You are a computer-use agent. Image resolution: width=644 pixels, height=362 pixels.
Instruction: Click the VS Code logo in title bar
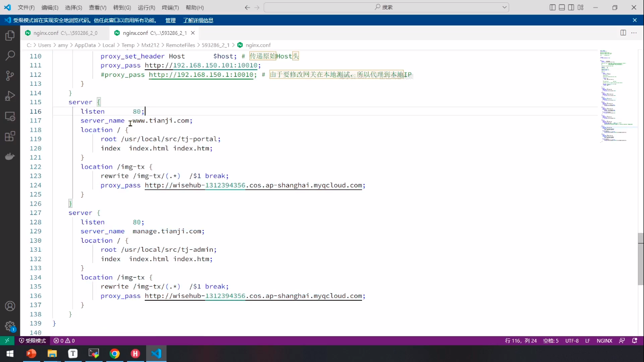pyautogui.click(x=7, y=8)
